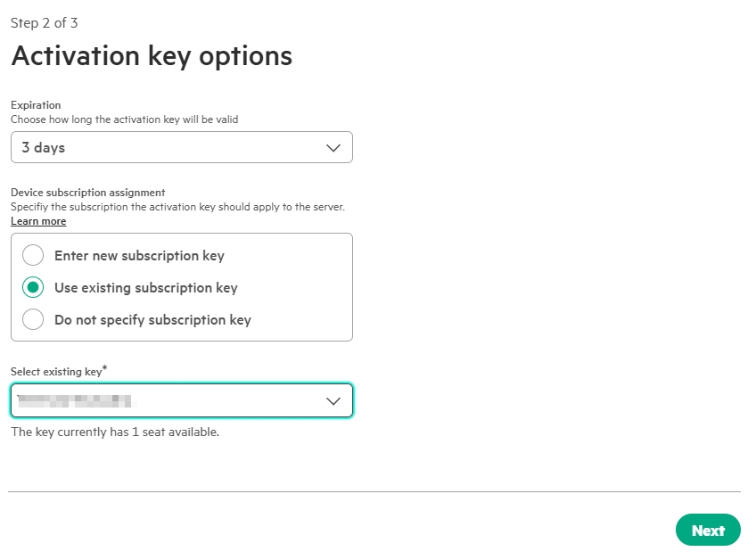The width and height of the screenshot is (756, 560).
Task: Click the "1 seat available" status message
Action: pos(114,432)
